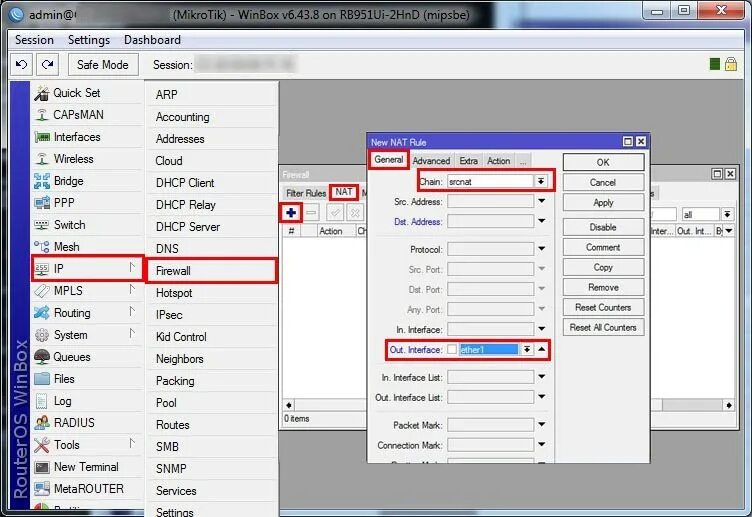752x517 pixels.
Task: Click the Cancel button
Action: [x=603, y=182]
